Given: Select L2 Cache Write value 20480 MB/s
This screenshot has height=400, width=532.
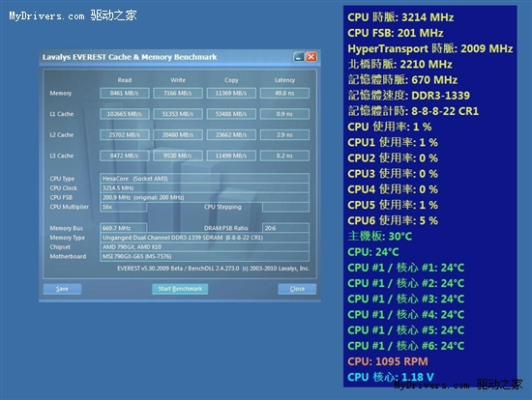Looking at the screenshot, I should [x=178, y=135].
